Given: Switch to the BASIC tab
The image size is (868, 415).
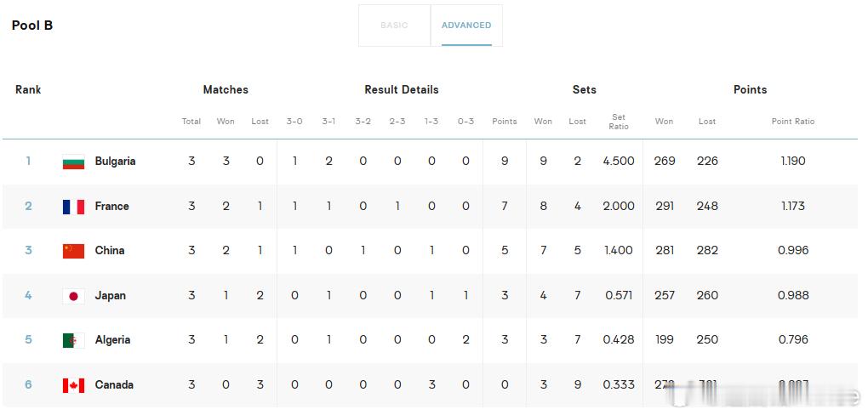Looking at the screenshot, I should (394, 26).
